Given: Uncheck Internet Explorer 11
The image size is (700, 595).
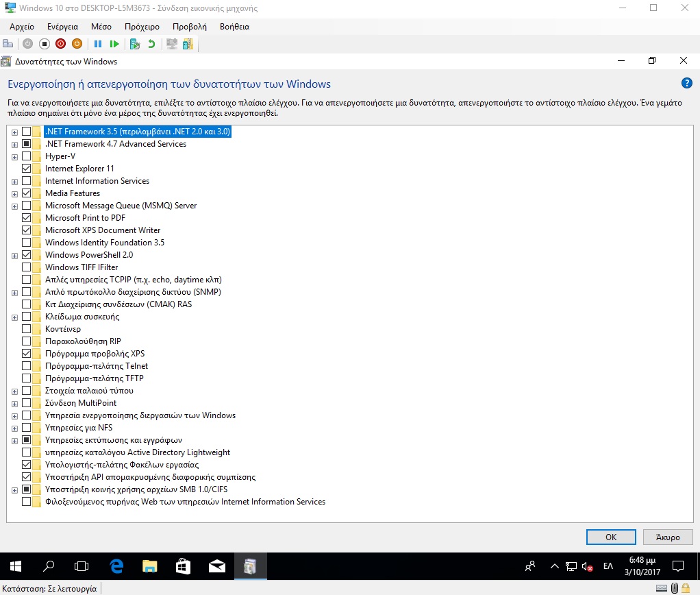Looking at the screenshot, I should (26, 169).
